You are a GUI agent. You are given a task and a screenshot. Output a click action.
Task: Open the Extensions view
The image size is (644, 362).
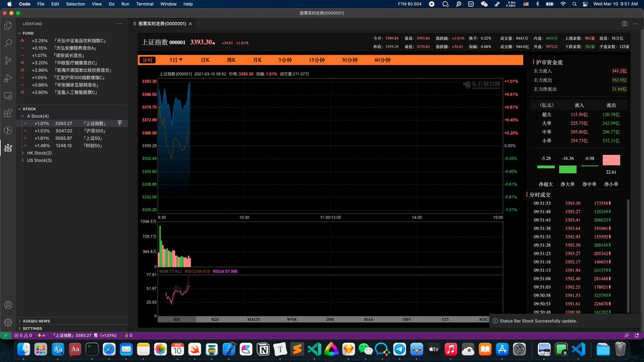pos(8,113)
